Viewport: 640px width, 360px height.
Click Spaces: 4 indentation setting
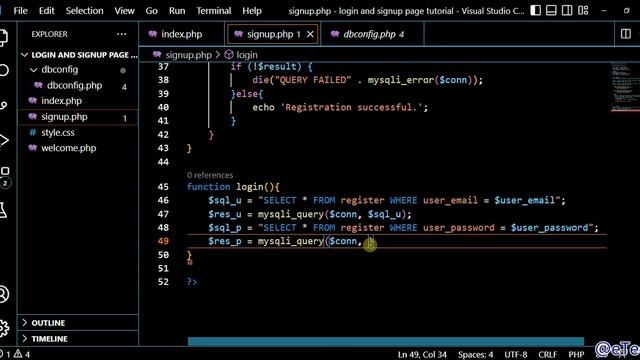pos(475,354)
